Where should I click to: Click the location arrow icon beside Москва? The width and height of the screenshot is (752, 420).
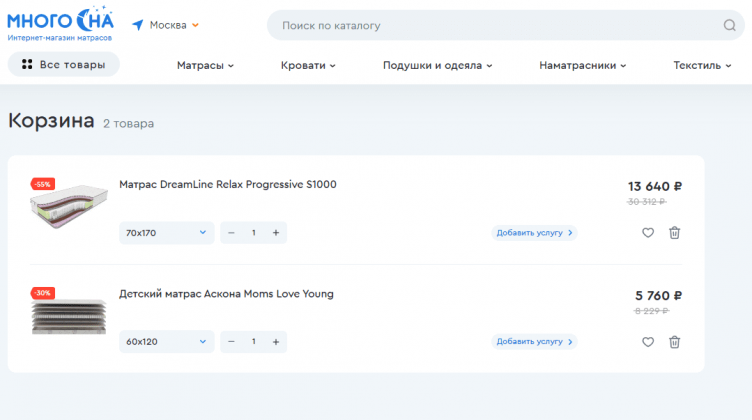point(138,25)
